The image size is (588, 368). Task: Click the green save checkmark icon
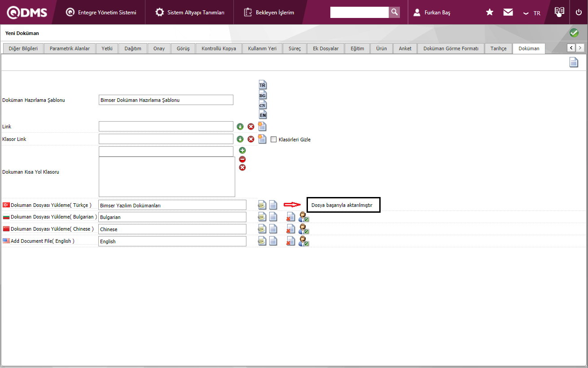pos(574,33)
